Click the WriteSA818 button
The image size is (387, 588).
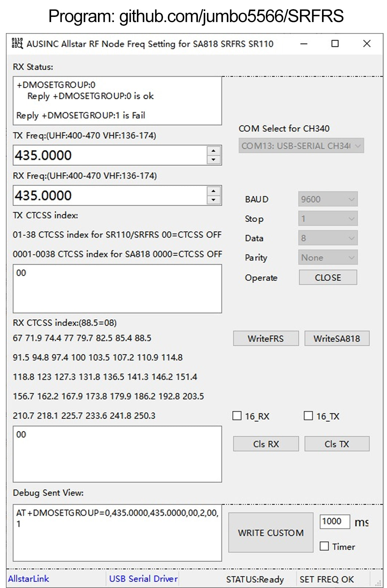(337, 338)
